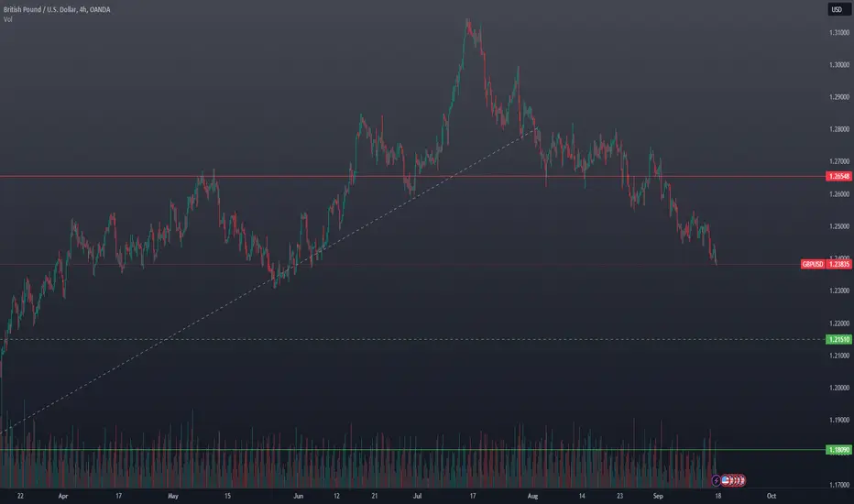Click the 1.30000 price scale label
Screen dimensions: 854x504
click(x=838, y=65)
